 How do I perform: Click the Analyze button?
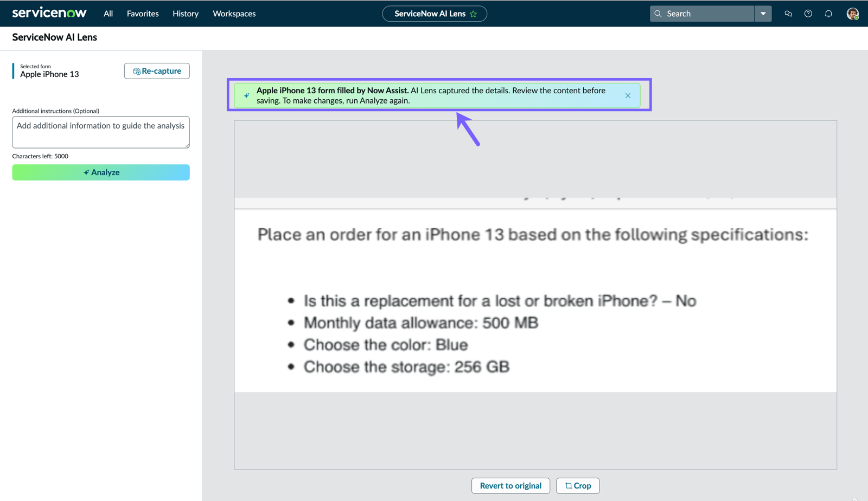click(101, 172)
